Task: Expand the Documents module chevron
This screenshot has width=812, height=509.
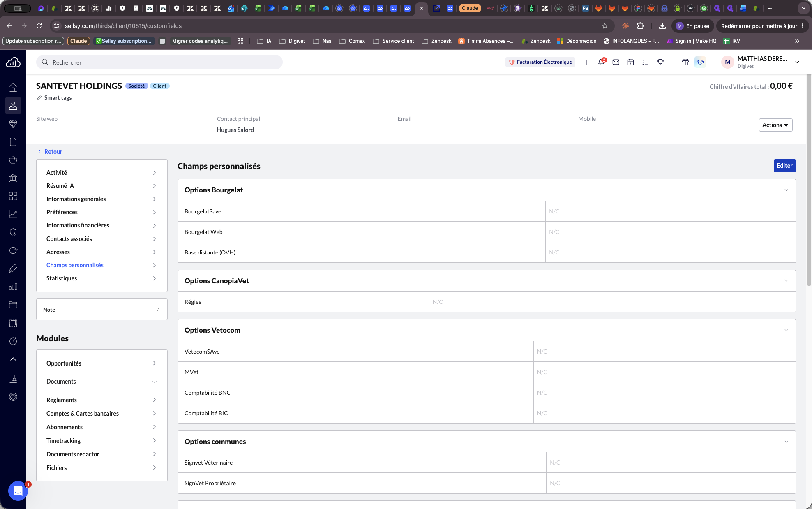Action: click(x=155, y=382)
